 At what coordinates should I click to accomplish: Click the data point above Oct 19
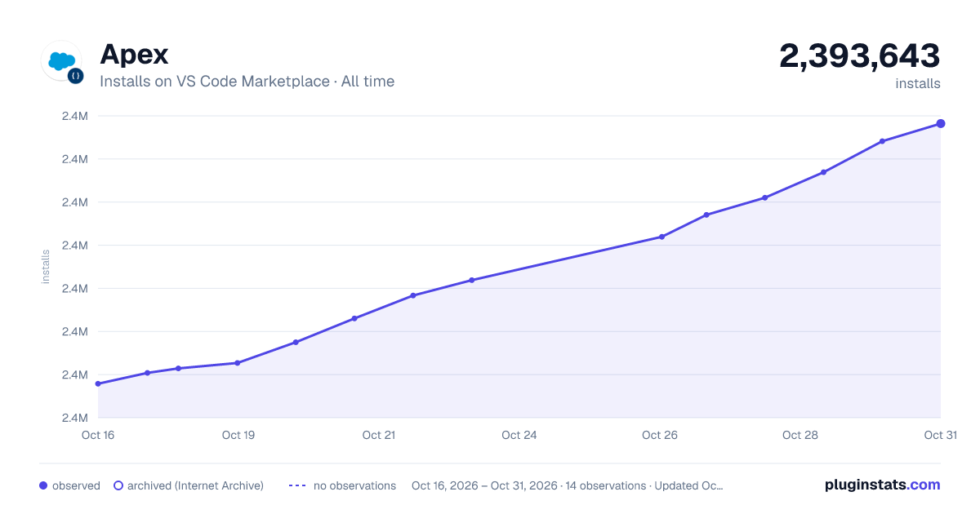point(238,363)
